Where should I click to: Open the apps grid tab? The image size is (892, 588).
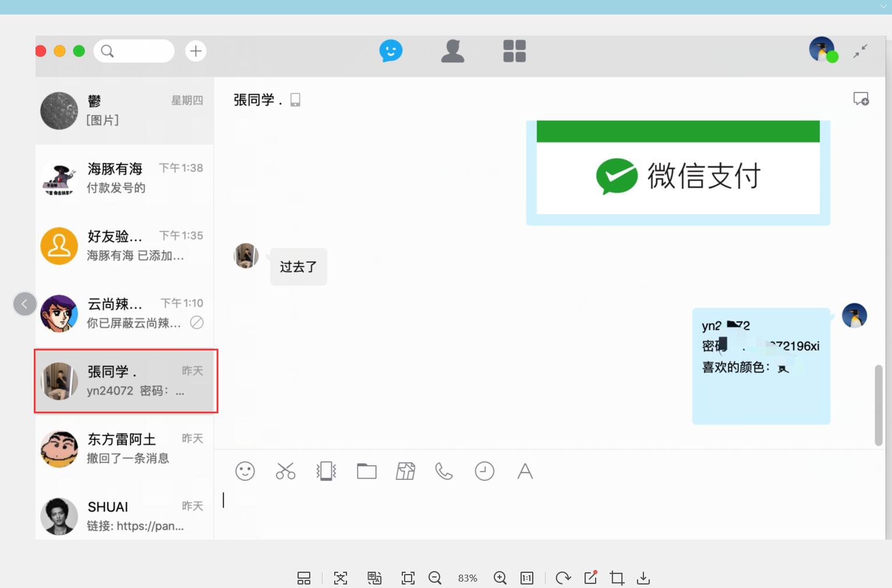514,51
